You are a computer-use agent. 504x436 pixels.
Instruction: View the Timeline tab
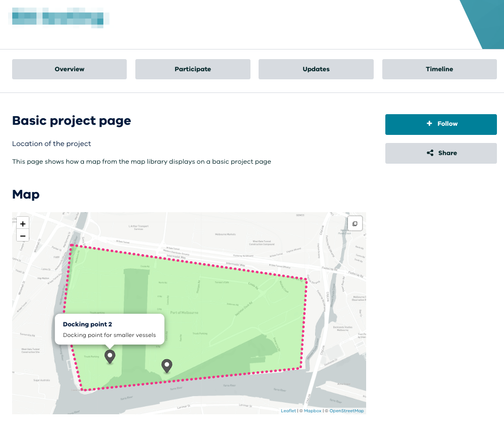439,69
